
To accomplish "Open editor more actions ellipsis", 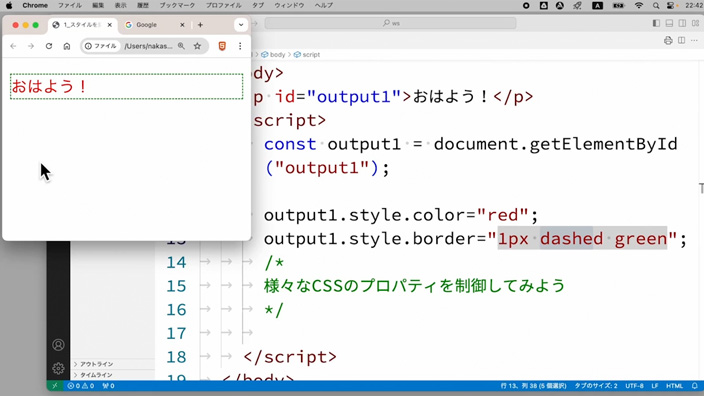I will pyautogui.click(x=695, y=40).
